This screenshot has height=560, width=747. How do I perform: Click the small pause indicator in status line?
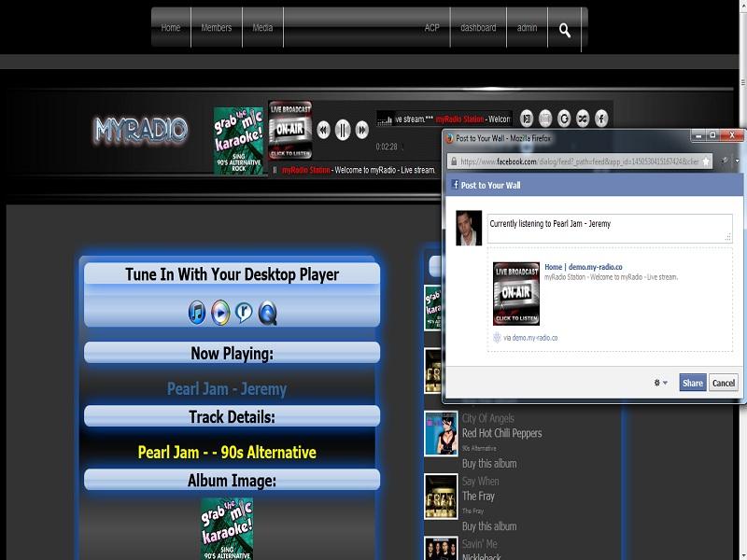pyautogui.click(x=275, y=170)
